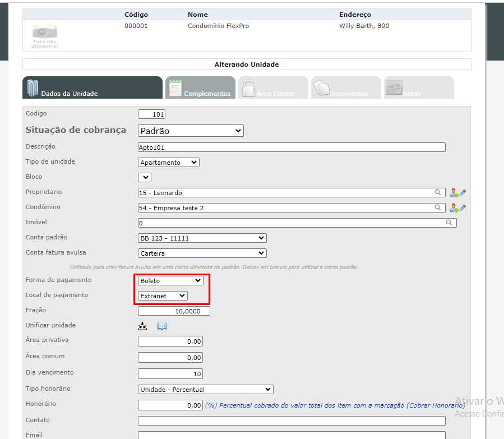Click the magnifier in the Condômino field
This screenshot has height=439, width=504.
click(x=437, y=207)
